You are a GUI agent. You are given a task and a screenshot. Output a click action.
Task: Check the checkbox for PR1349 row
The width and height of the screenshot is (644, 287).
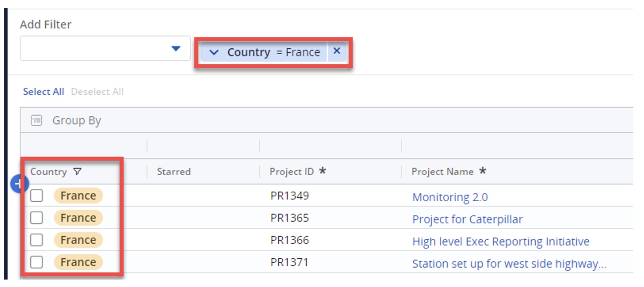(37, 195)
